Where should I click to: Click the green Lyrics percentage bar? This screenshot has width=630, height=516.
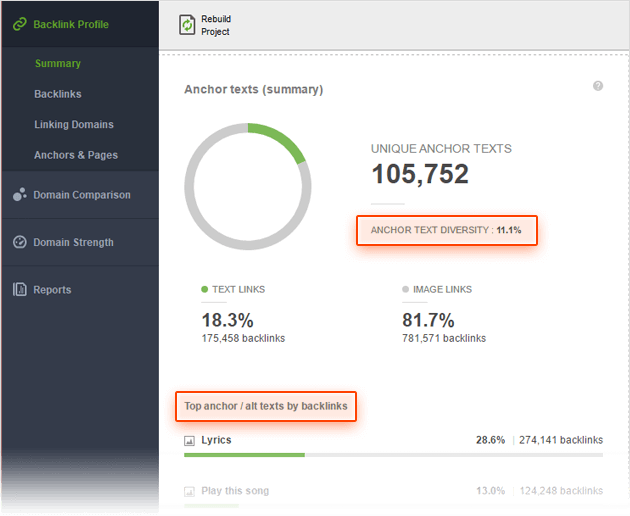point(244,455)
